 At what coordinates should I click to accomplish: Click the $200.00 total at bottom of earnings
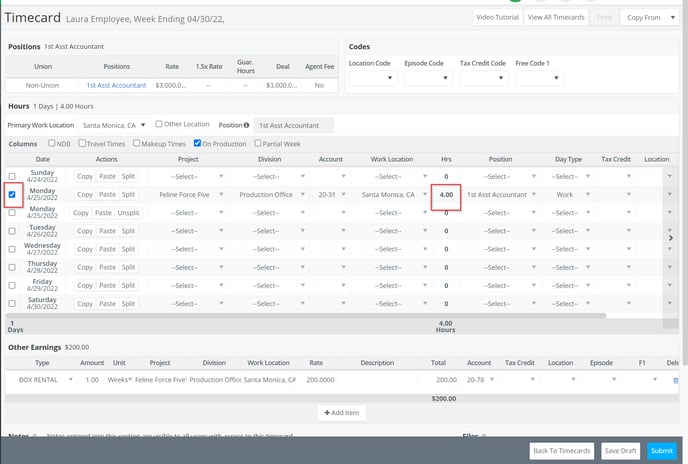pyautogui.click(x=444, y=399)
